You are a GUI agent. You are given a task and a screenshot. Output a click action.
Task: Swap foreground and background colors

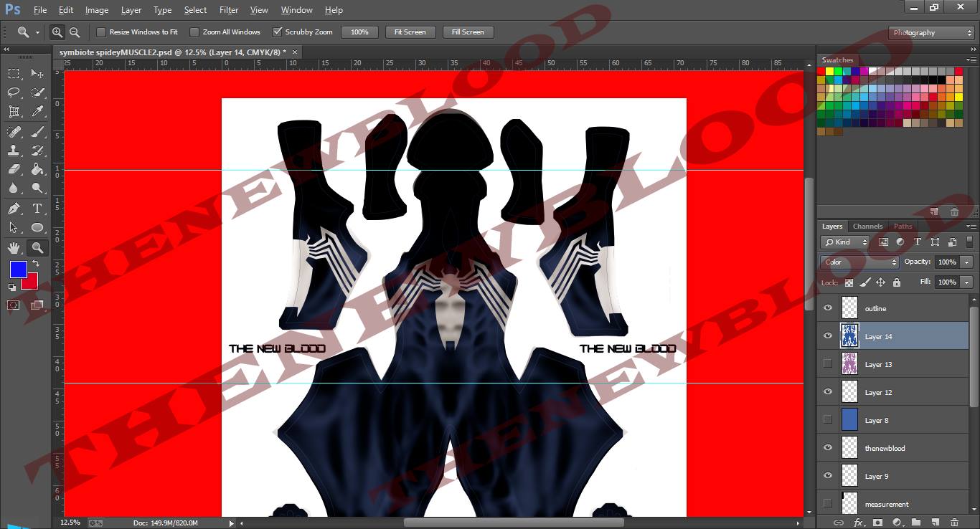tap(35, 264)
